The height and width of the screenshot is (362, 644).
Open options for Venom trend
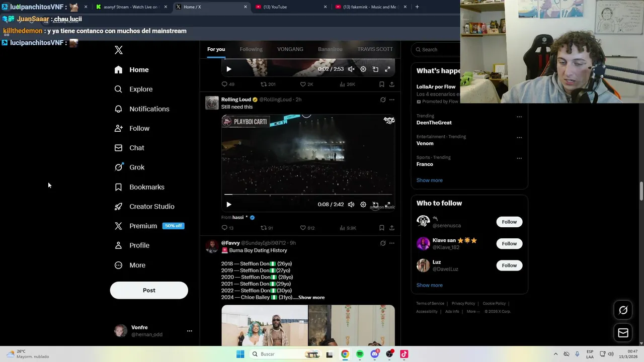point(519,137)
